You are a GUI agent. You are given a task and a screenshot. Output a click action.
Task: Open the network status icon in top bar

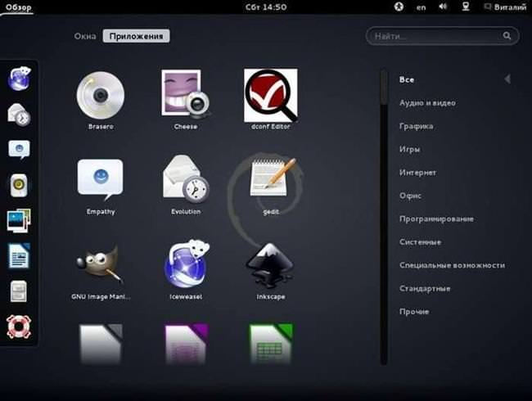(x=466, y=7)
